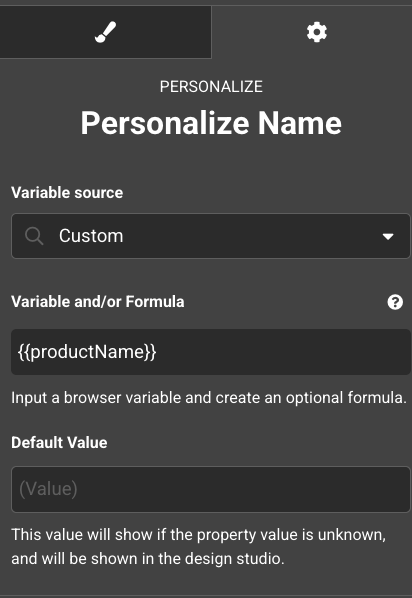Open the gear settings tab

point(317,32)
